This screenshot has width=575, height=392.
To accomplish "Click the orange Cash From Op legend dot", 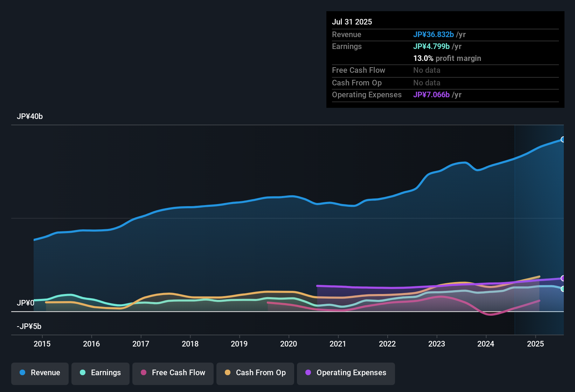I will click(x=228, y=373).
